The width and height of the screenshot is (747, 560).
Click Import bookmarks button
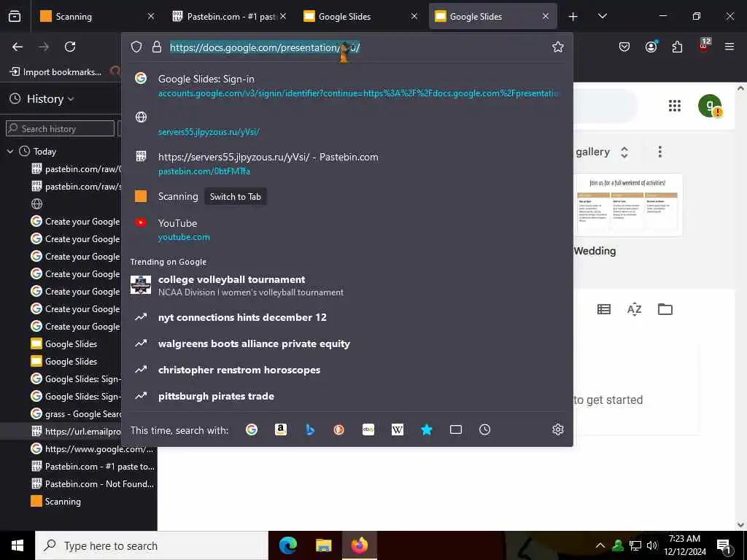click(55, 72)
